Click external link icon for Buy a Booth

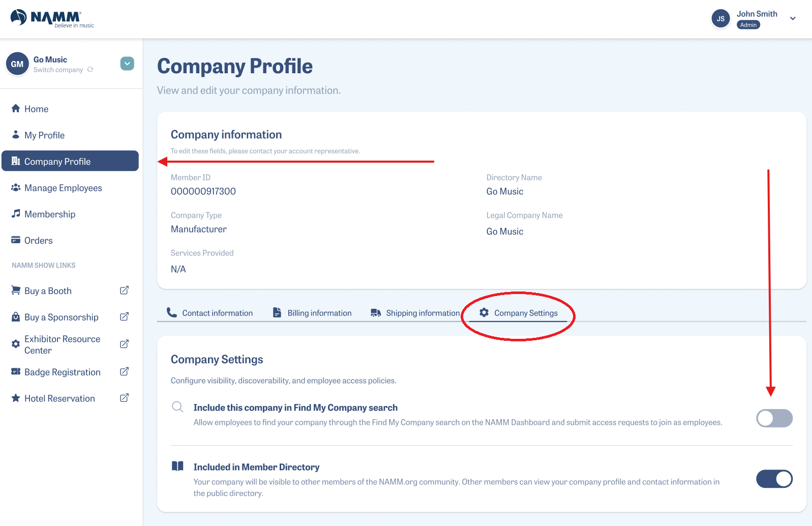124,290
